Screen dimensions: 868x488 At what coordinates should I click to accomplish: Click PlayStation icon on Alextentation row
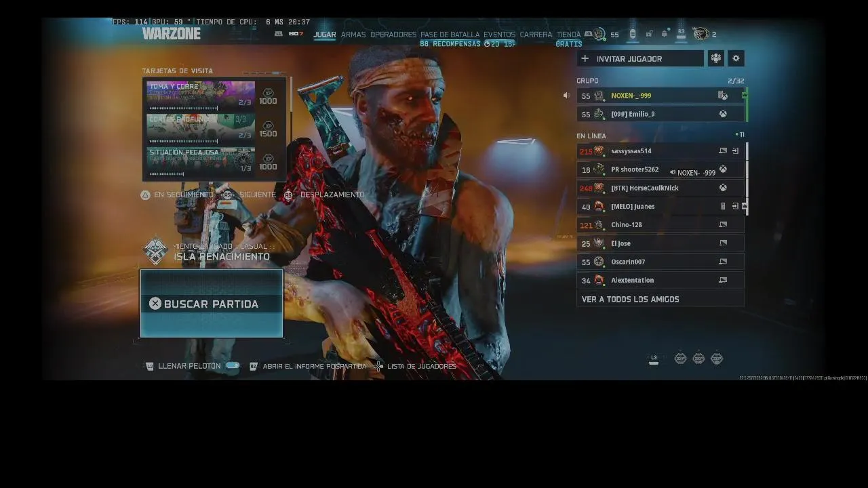point(723,280)
